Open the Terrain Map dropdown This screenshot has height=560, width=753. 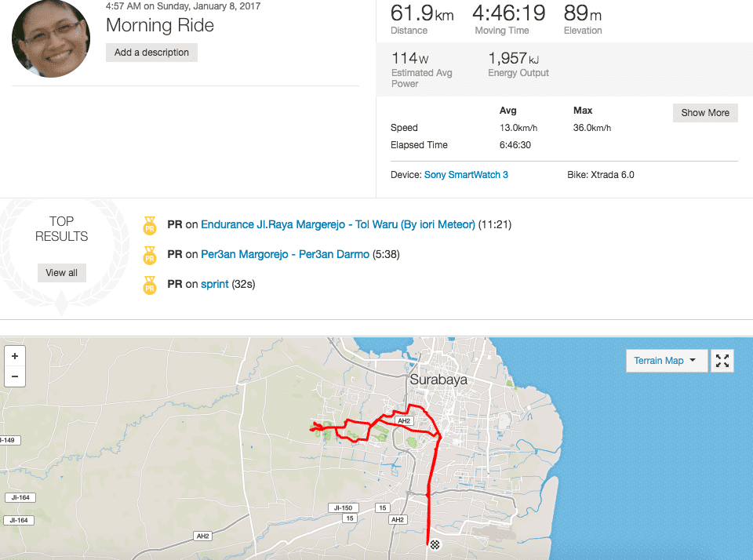666,361
